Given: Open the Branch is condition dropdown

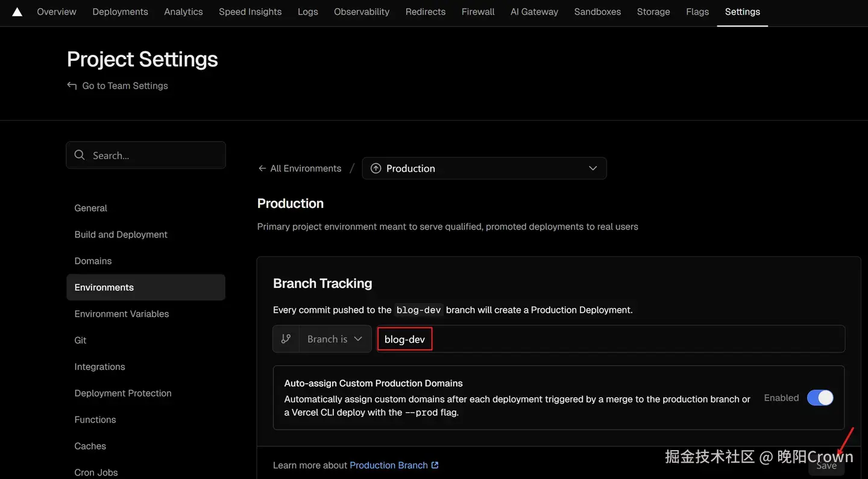Looking at the screenshot, I should [335, 339].
